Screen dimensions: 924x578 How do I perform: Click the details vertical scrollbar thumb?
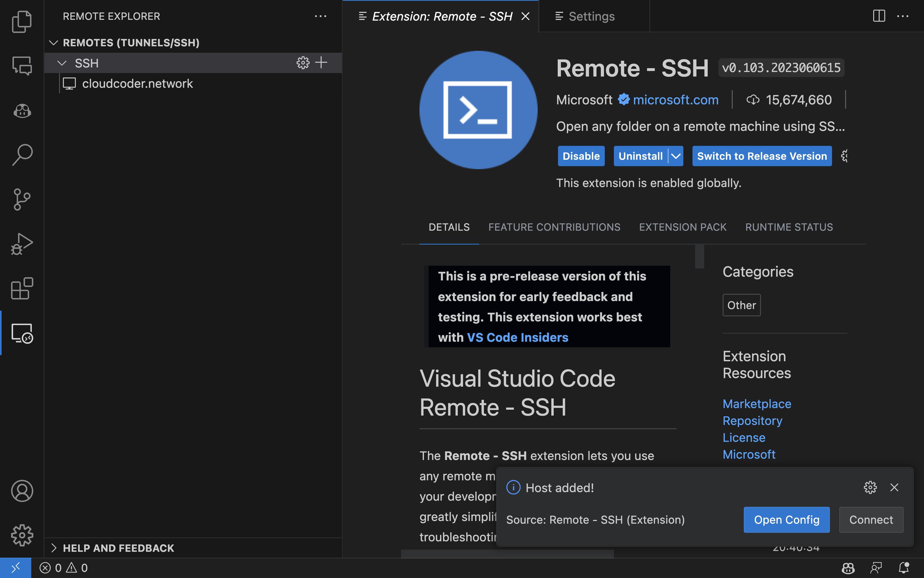[699, 257]
